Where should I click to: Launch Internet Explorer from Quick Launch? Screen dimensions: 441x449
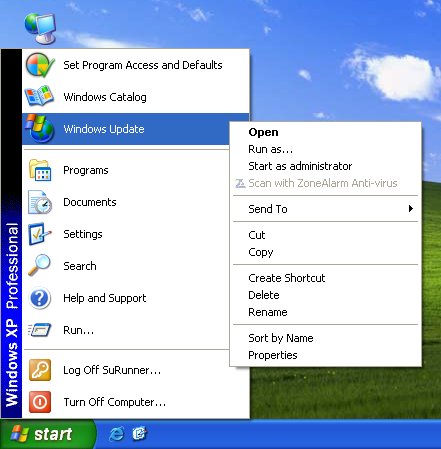(116, 434)
